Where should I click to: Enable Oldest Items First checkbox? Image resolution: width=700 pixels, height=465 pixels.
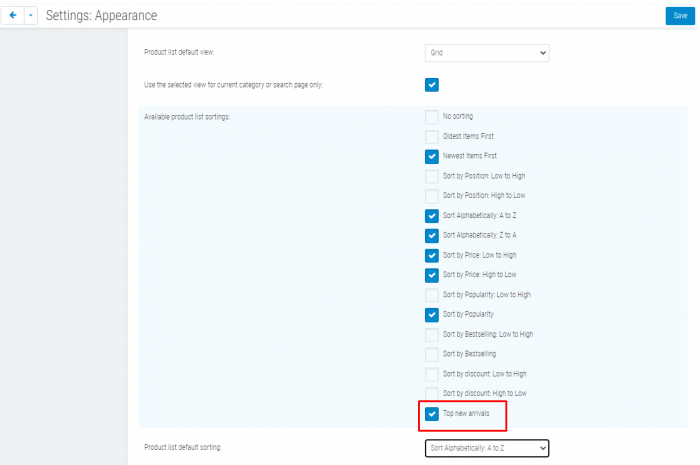coord(432,137)
